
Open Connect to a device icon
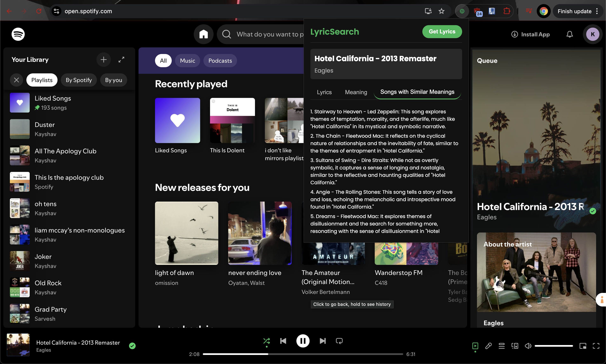(x=515, y=346)
